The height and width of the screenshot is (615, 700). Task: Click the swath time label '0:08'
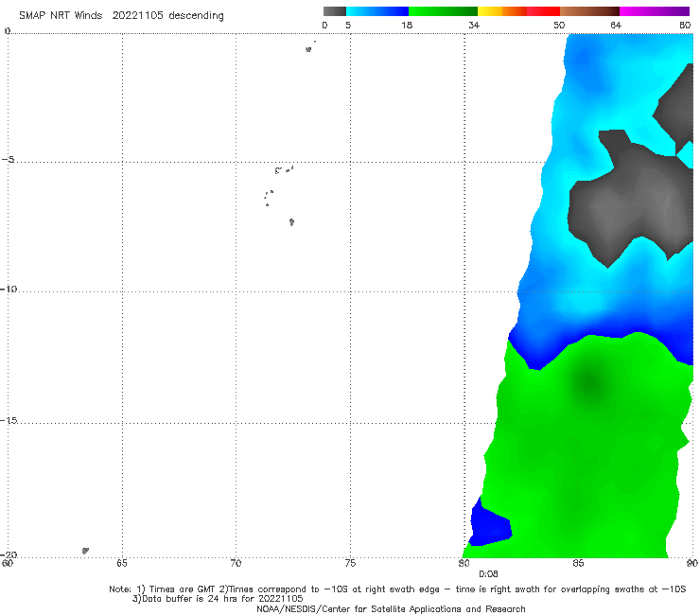(x=488, y=574)
